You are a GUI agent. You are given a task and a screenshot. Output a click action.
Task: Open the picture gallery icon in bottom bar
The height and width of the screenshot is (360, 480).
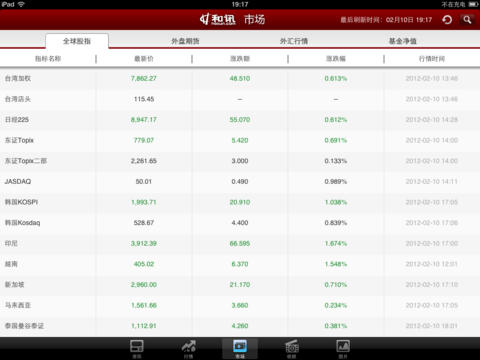pos(343,348)
